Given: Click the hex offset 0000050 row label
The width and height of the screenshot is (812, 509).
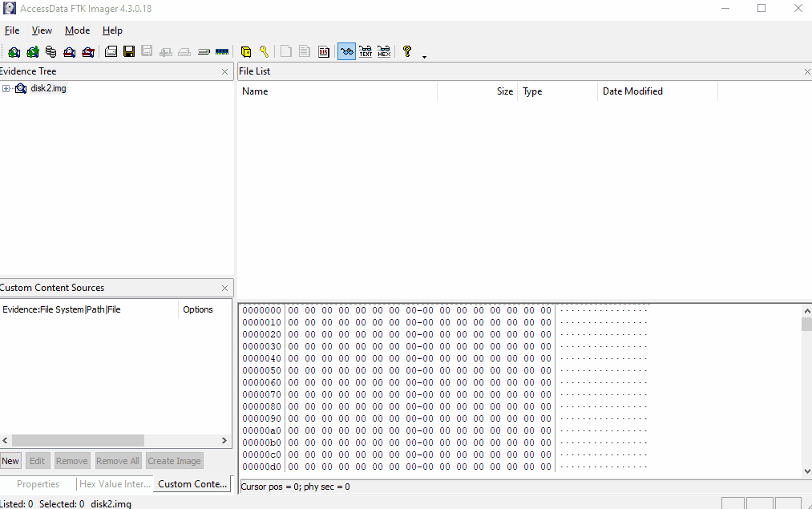Looking at the screenshot, I should coord(261,370).
